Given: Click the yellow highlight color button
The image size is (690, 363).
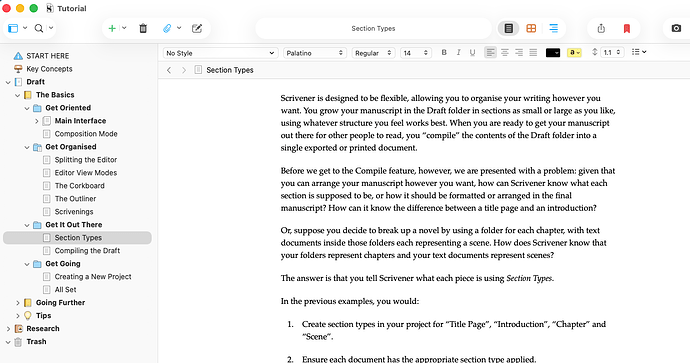Looking at the screenshot, I should (574, 53).
